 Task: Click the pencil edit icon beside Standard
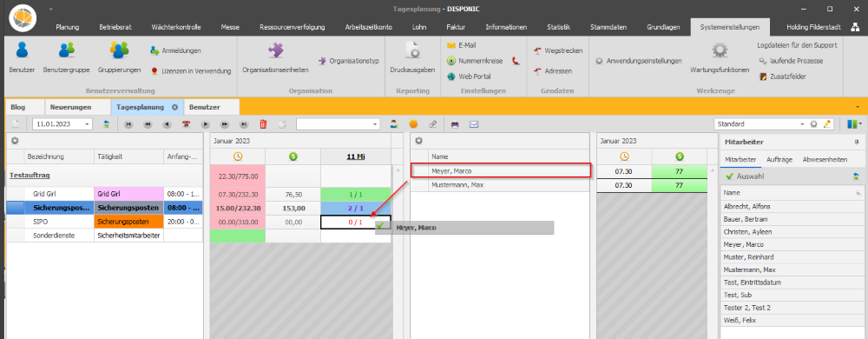pos(827,124)
